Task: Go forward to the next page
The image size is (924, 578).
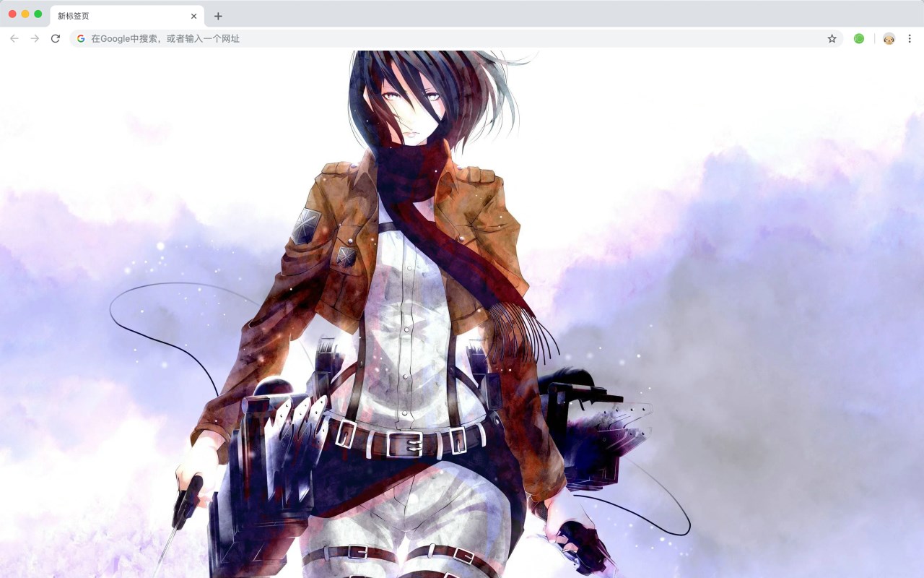Action: pos(35,38)
